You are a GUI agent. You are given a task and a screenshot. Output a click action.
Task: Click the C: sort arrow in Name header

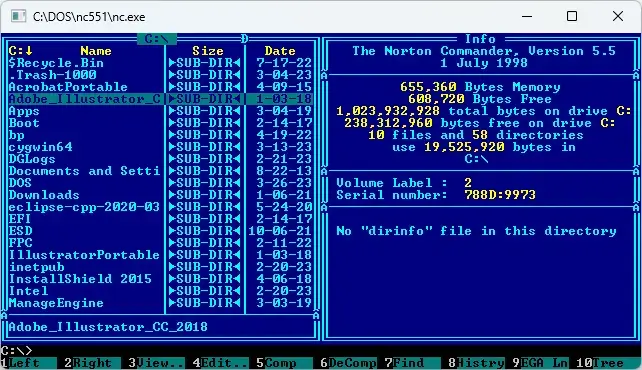pos(20,51)
